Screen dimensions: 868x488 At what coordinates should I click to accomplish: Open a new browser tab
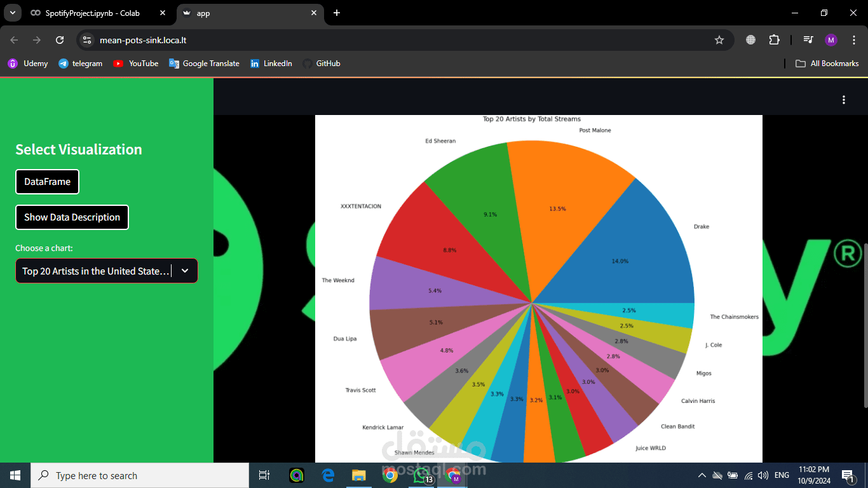[x=337, y=13]
